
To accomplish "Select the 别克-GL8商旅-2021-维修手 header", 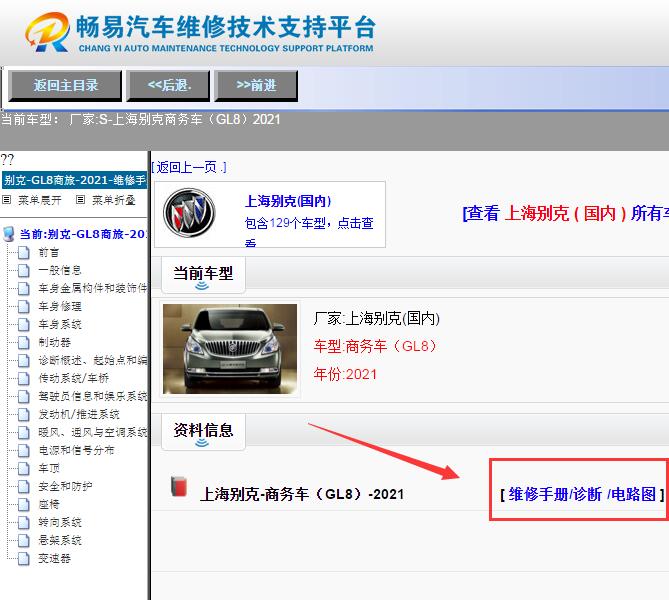I will (75, 180).
